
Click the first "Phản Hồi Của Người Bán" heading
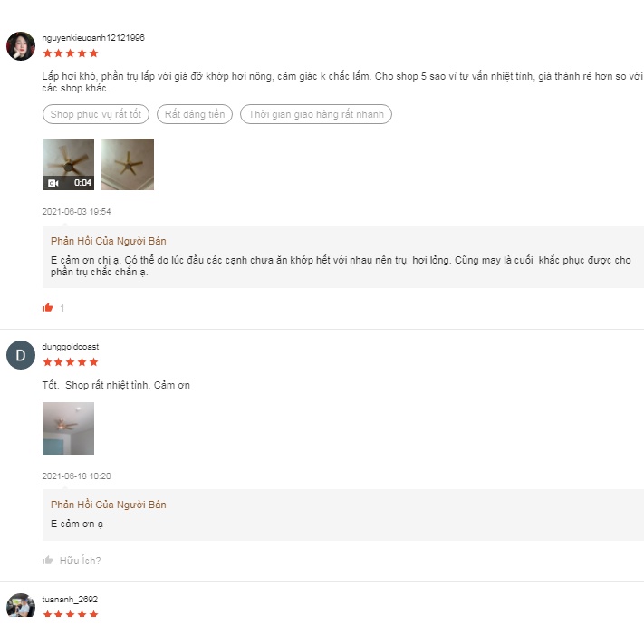(x=109, y=241)
